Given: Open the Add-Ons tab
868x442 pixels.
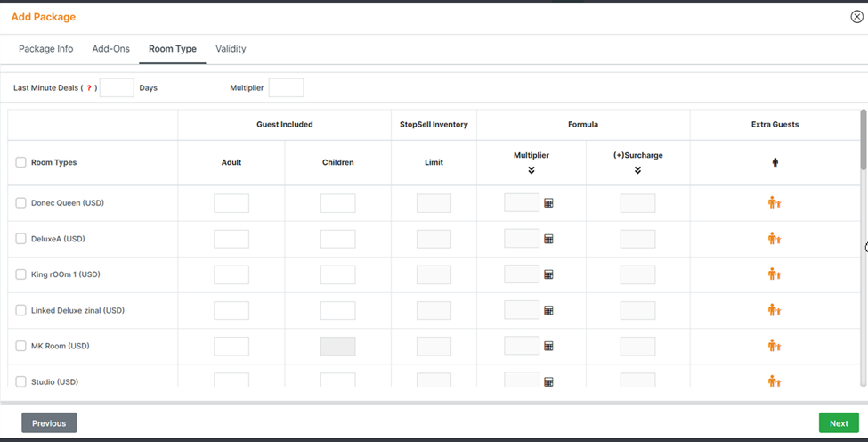Looking at the screenshot, I should [x=111, y=49].
